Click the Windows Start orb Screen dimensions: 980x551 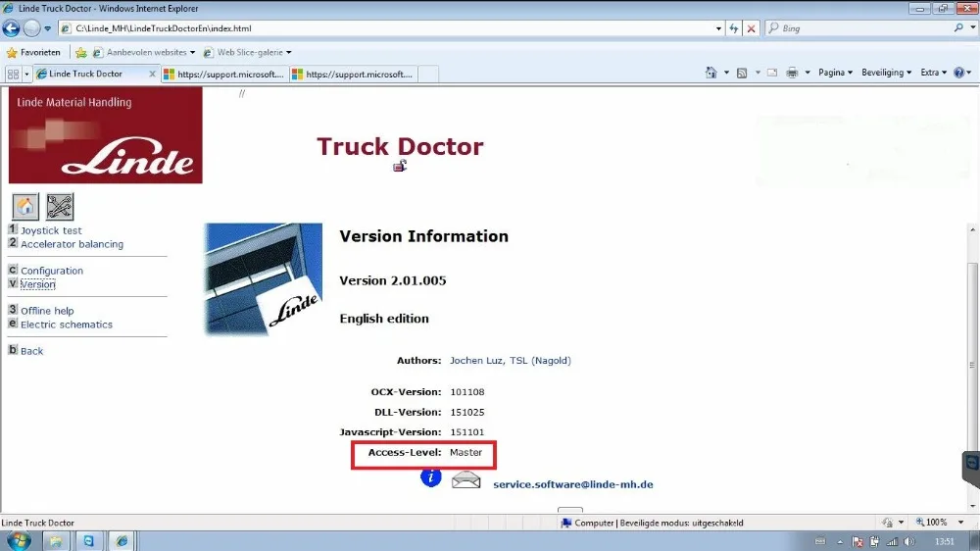[19, 540]
